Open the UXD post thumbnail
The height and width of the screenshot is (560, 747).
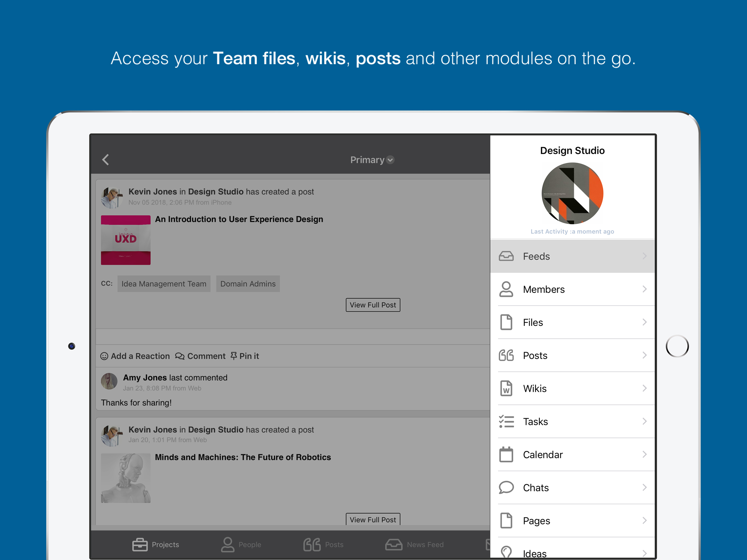pyautogui.click(x=126, y=240)
